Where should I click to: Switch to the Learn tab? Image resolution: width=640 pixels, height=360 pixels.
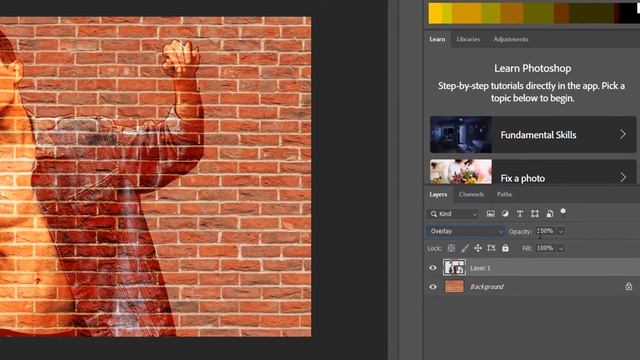pos(437,40)
